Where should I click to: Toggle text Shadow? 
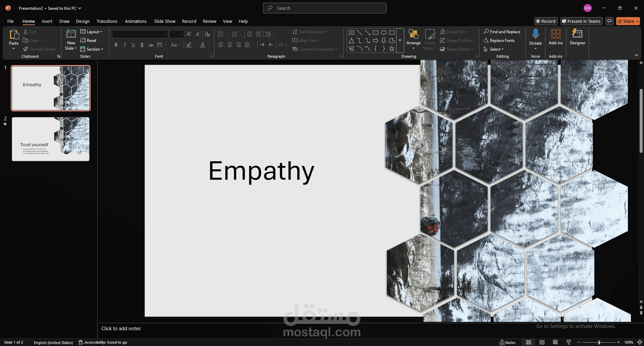point(142,45)
